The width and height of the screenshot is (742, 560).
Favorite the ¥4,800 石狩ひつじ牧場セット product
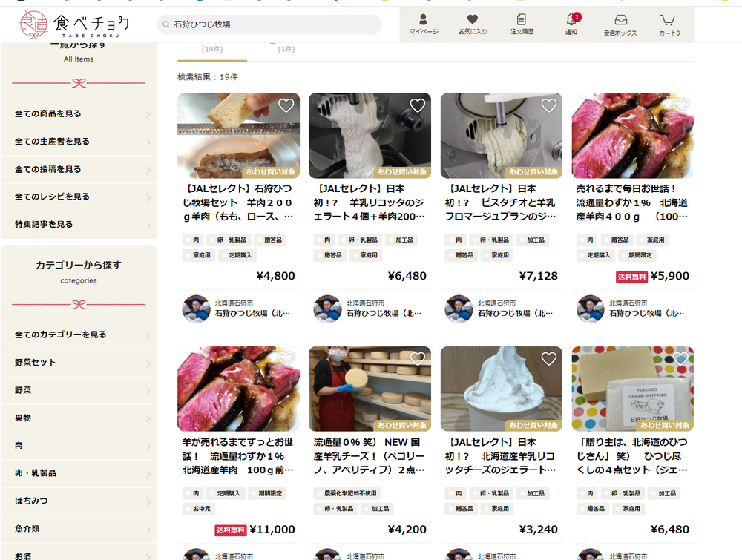click(x=286, y=105)
